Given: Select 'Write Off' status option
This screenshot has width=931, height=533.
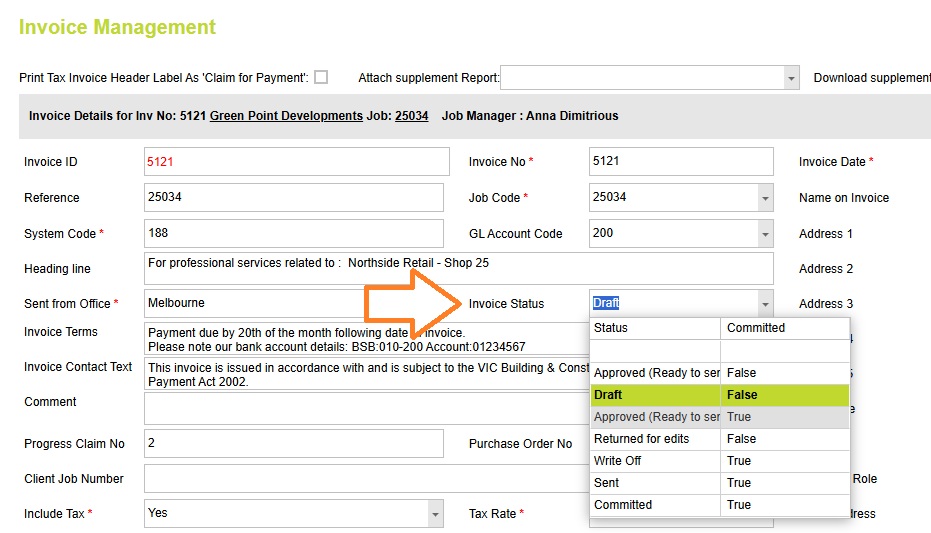Looking at the screenshot, I should [655, 461].
